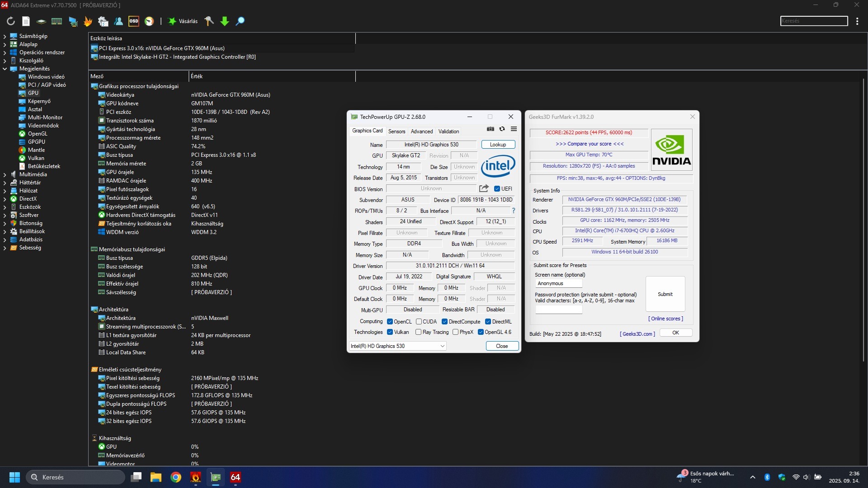Screen dimensions: 868x488
Task: Open GPU-Z hamburger menu icon
Action: 514,129
